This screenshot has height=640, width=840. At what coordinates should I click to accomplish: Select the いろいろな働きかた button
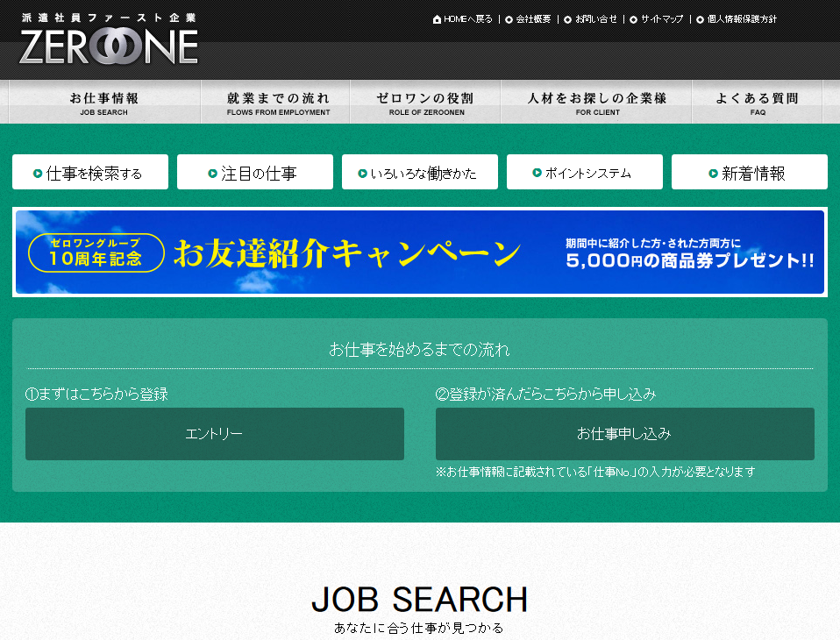[419, 172]
